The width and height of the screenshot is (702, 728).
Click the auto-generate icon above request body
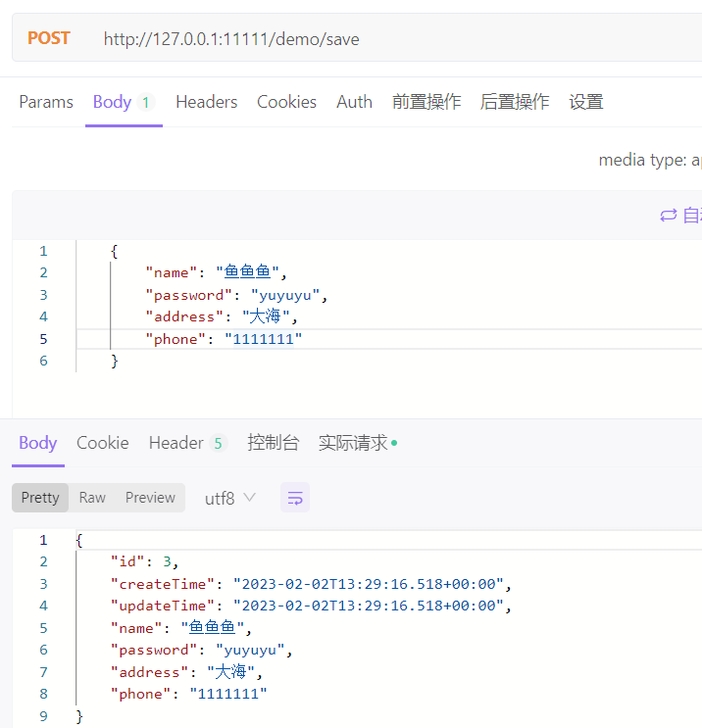pyautogui.click(x=669, y=216)
